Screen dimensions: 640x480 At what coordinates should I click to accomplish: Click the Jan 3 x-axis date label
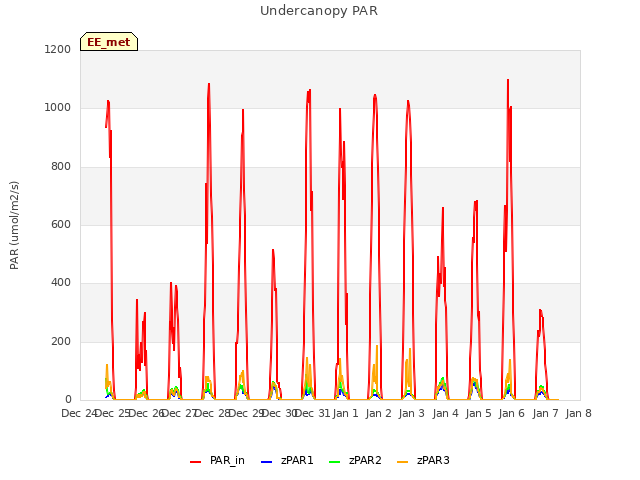412,414
